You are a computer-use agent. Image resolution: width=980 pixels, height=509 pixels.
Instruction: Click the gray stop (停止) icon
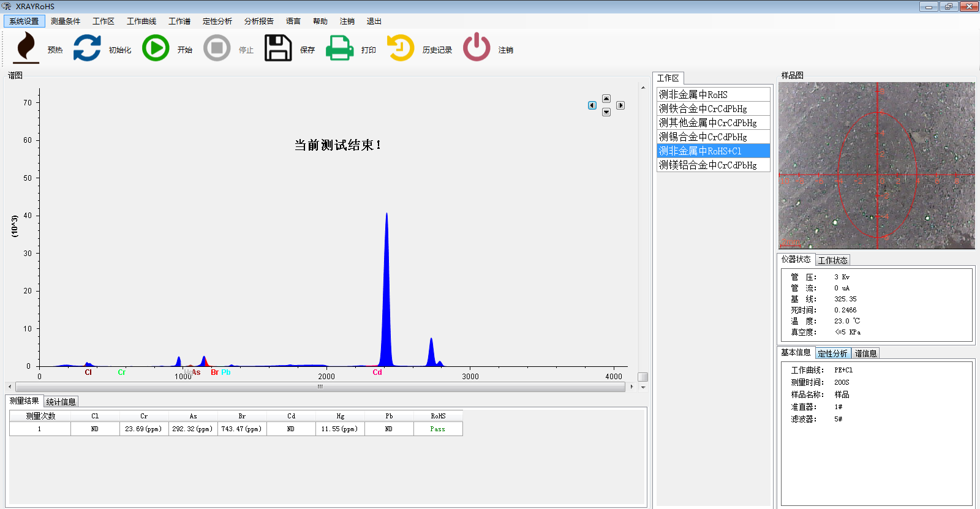tap(217, 48)
